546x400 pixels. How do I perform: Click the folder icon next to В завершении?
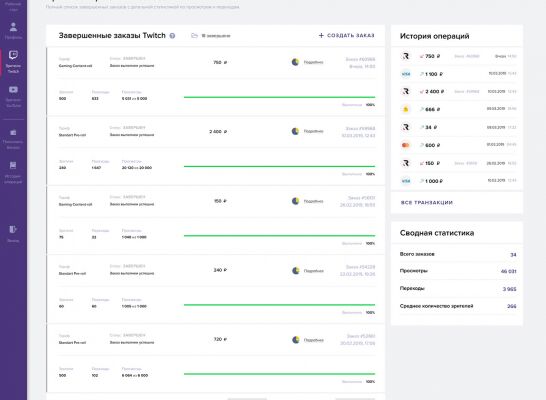194,36
